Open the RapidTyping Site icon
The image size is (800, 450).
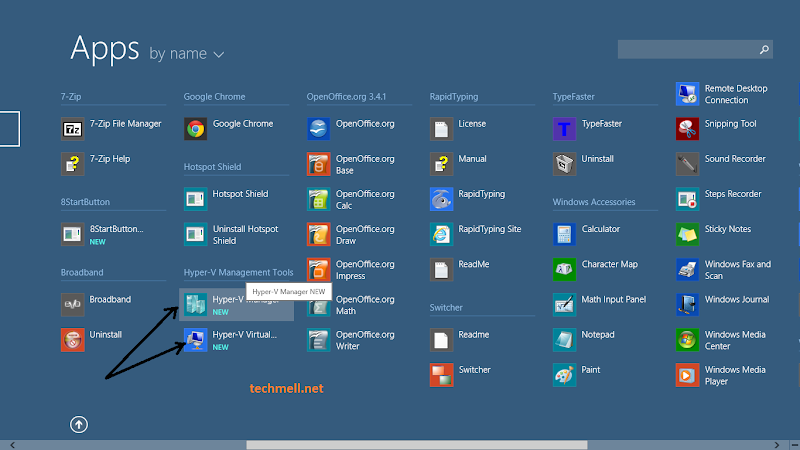[441, 235]
